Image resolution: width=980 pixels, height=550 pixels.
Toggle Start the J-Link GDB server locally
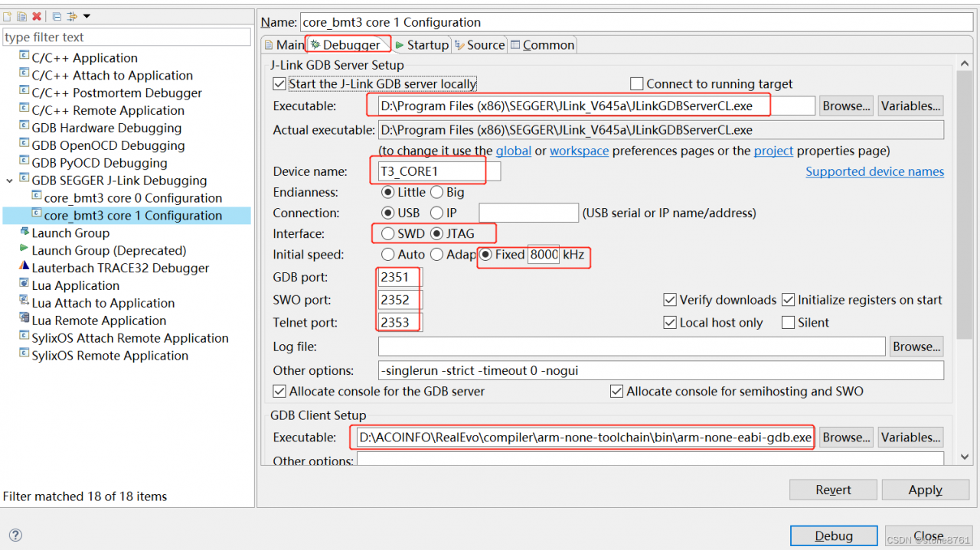[279, 83]
